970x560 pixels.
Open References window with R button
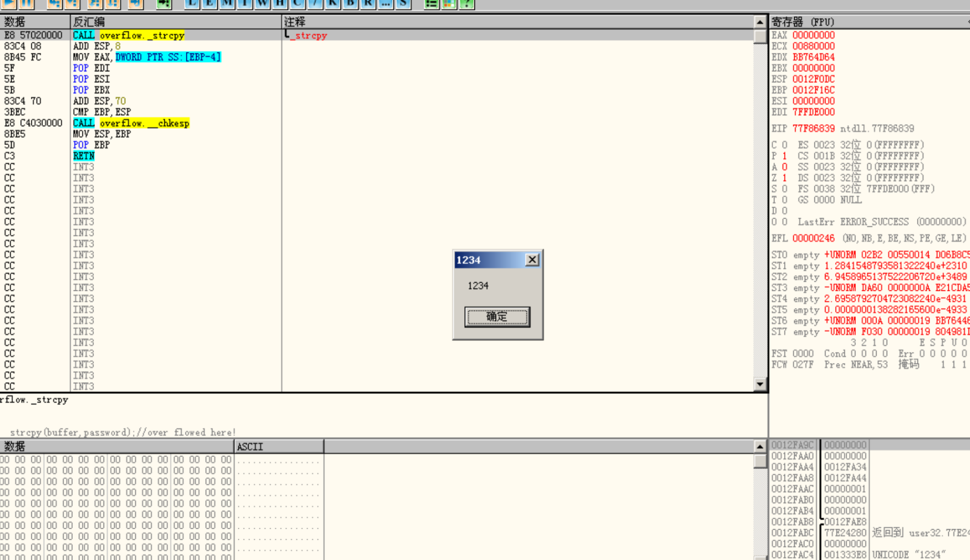click(x=368, y=3)
